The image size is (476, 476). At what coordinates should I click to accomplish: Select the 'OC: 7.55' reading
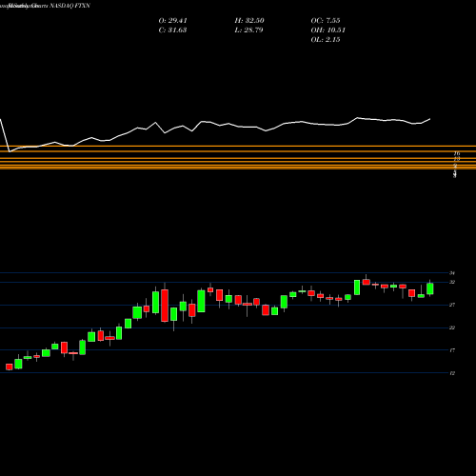pyautogui.click(x=326, y=21)
